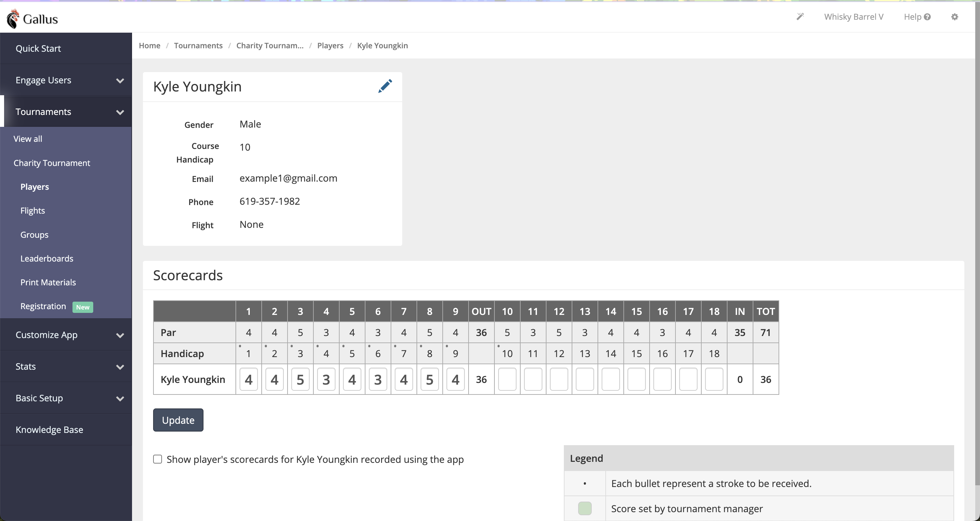This screenshot has height=521, width=980.
Task: Edit Kyle Youngkin with the pencil icon
Action: pyautogui.click(x=385, y=86)
